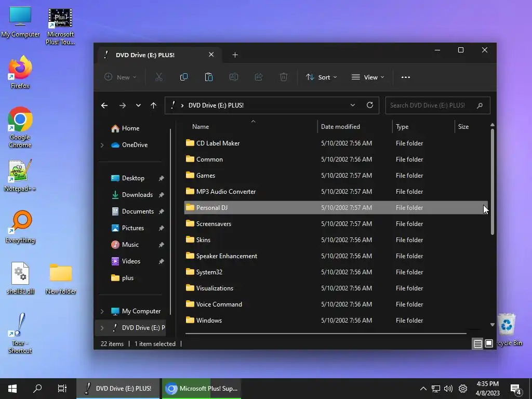Open address bar history dropdown
Screen dimensions: 532x399
point(353,105)
